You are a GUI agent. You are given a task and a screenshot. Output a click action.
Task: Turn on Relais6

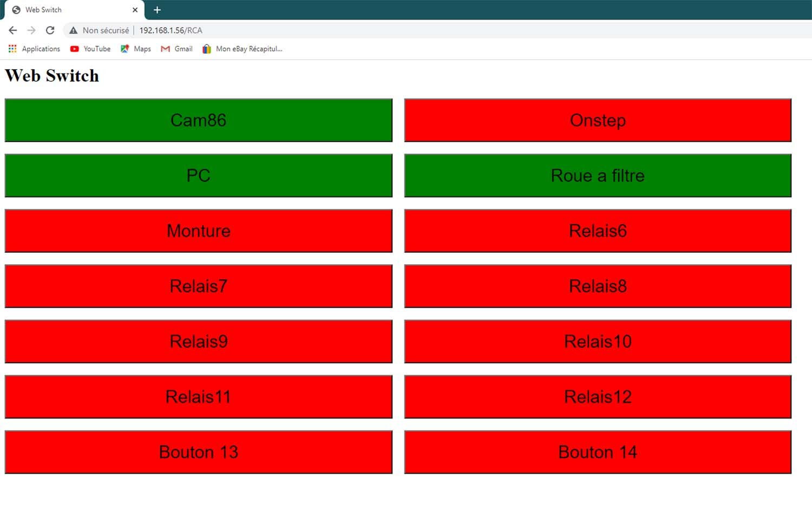598,231
